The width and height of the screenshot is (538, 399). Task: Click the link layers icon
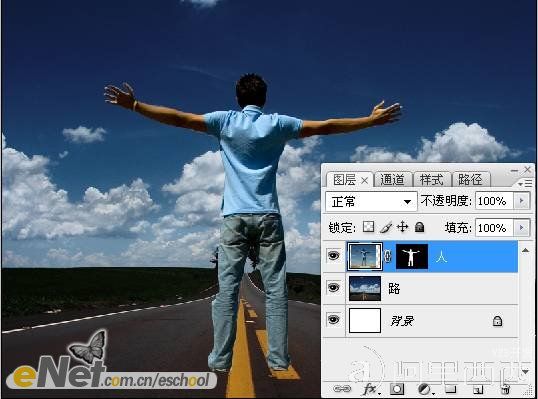pyautogui.click(x=342, y=389)
